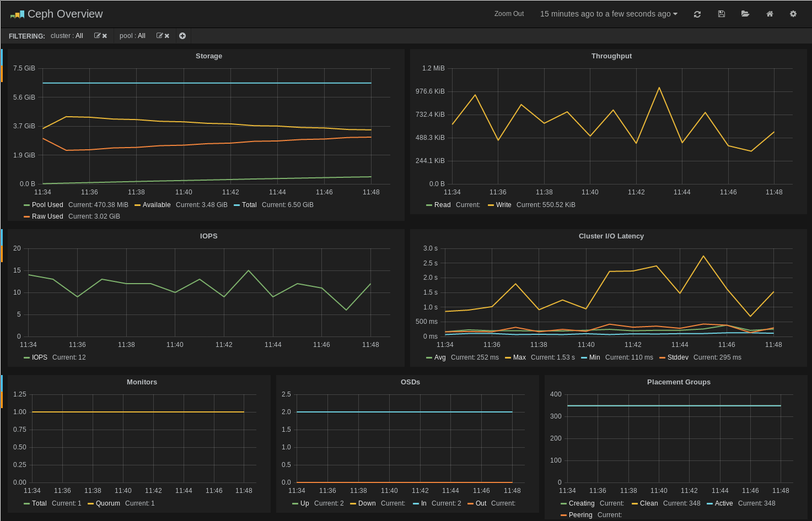
Task: Open Write series legend color swatch
Action: [x=491, y=205]
